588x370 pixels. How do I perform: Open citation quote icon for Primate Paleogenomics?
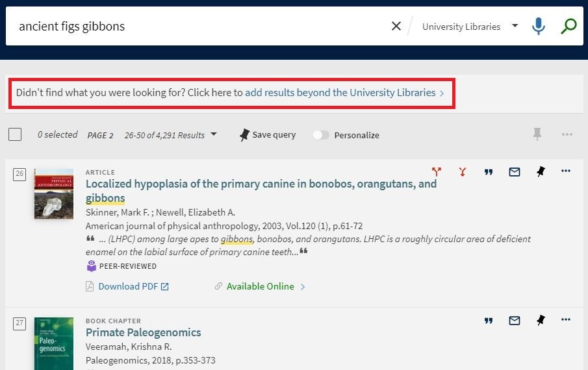point(488,321)
